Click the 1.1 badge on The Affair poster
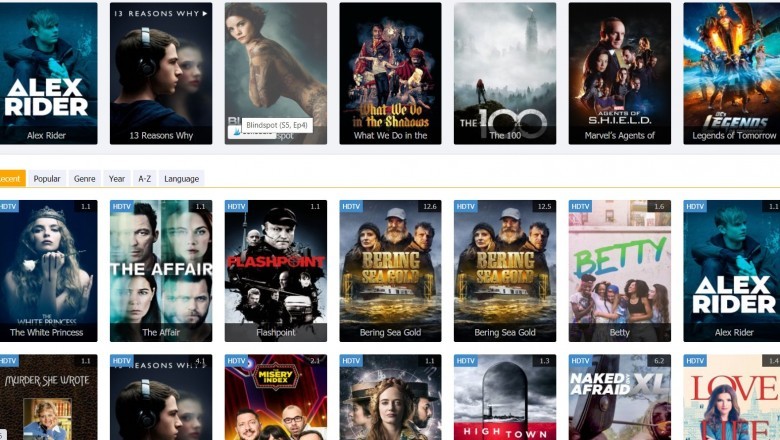Image resolution: width=780 pixels, height=440 pixels. pyautogui.click(x=200, y=207)
